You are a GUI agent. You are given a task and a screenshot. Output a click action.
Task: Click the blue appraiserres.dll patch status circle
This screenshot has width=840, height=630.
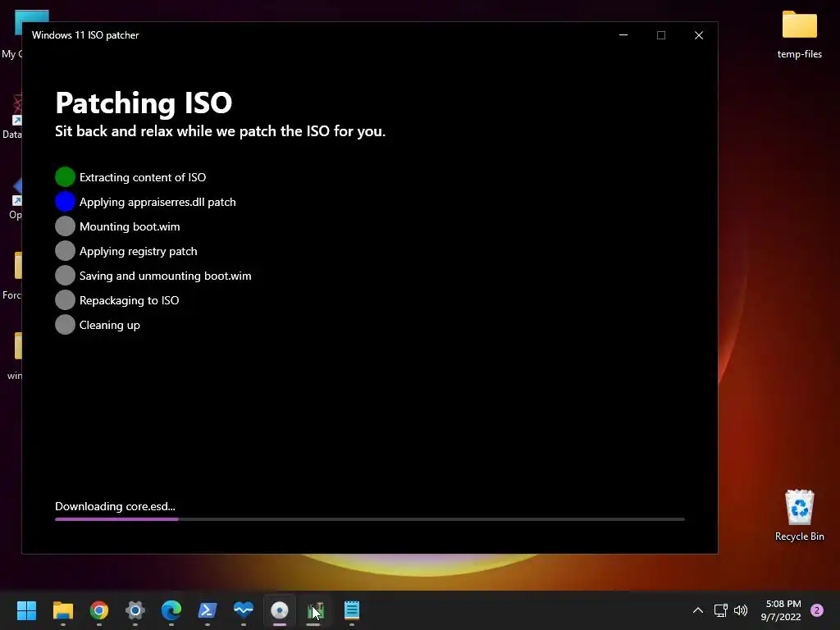point(65,202)
